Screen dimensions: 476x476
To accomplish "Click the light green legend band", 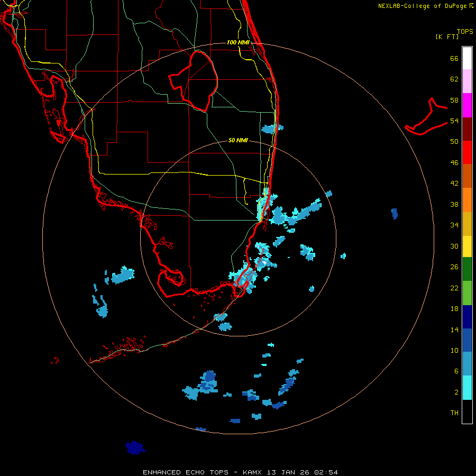I will (467, 293).
